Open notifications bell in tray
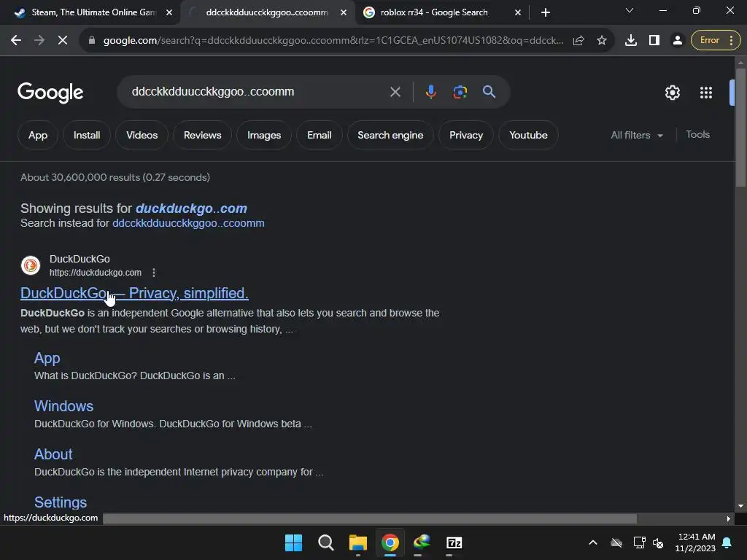The image size is (747, 560). pyautogui.click(x=727, y=542)
